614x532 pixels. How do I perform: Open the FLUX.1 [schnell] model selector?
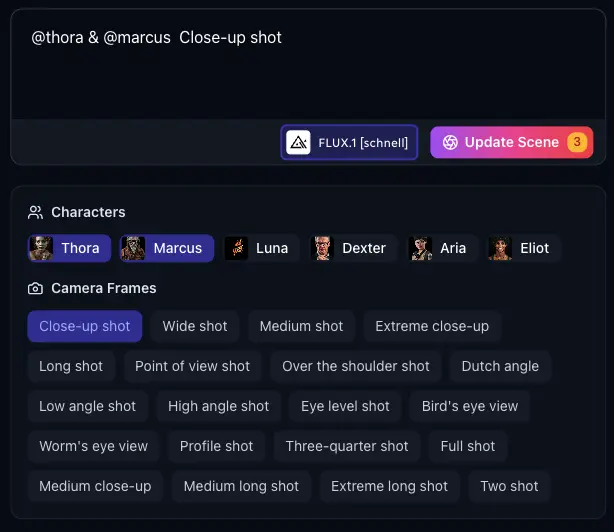click(349, 142)
